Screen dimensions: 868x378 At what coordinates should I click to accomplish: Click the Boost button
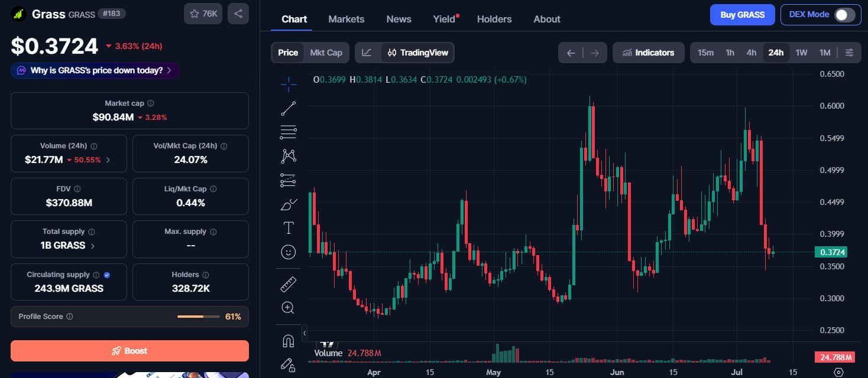129,351
